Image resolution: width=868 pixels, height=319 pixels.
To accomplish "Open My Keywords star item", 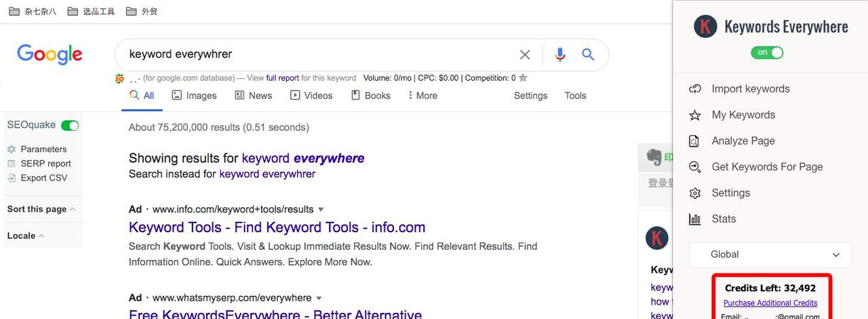I will point(743,115).
